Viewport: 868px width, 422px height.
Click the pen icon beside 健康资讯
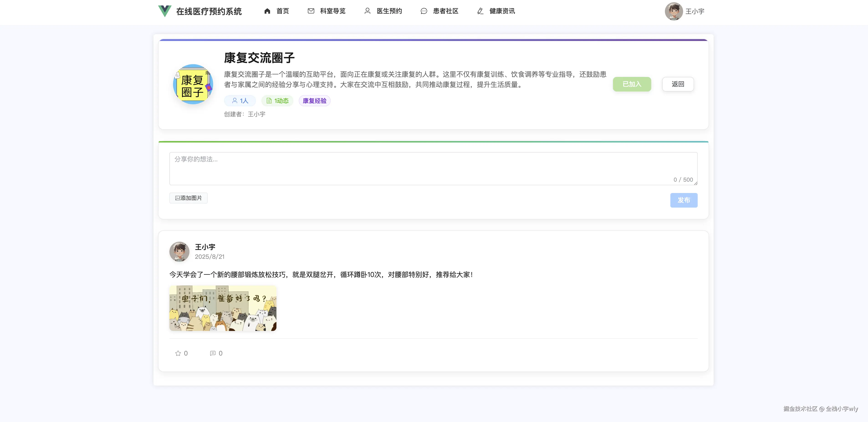tap(480, 11)
